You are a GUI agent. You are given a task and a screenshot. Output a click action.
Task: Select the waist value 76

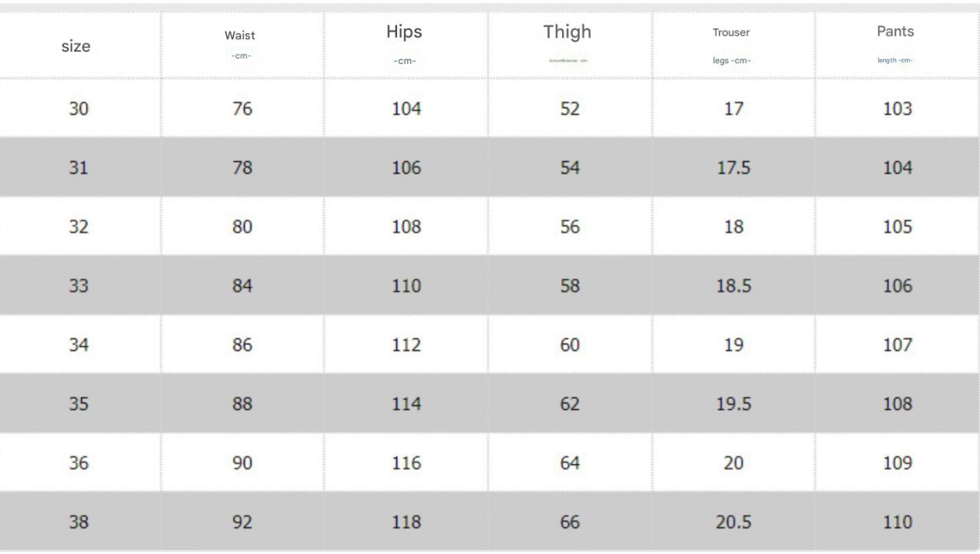pos(242,109)
